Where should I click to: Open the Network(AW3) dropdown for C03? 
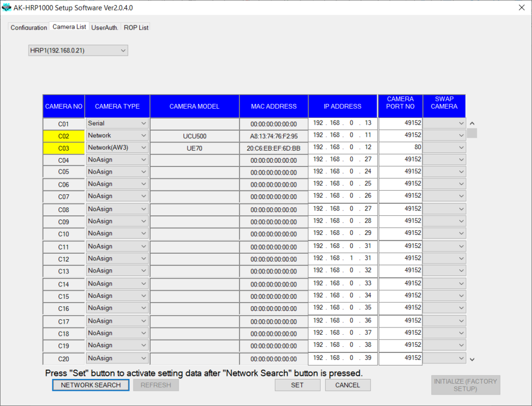(x=144, y=148)
